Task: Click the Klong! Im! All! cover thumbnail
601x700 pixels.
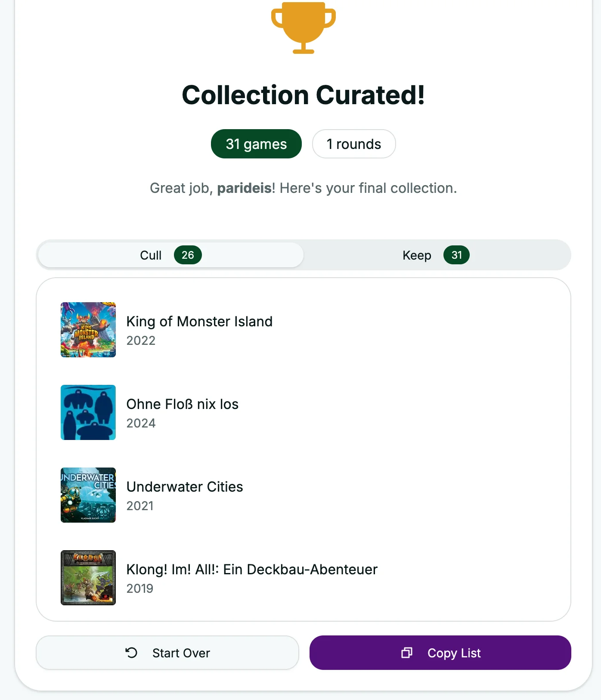Action: tap(88, 577)
